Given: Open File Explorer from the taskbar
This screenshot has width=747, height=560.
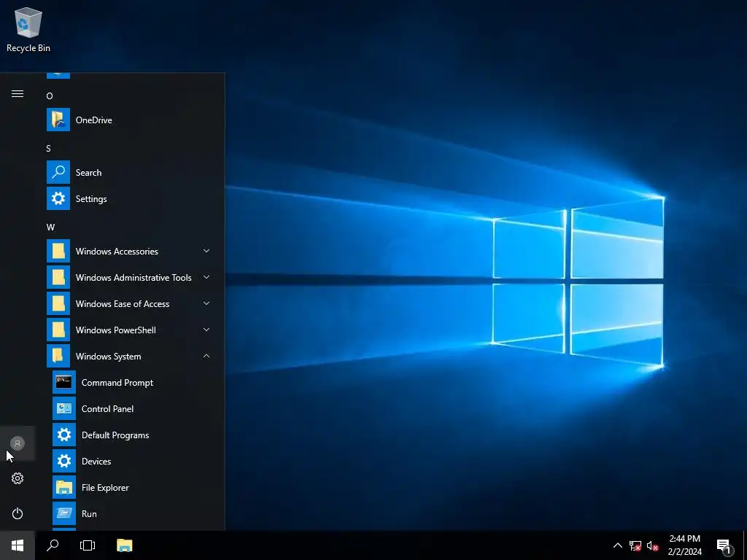Looking at the screenshot, I should 124,545.
